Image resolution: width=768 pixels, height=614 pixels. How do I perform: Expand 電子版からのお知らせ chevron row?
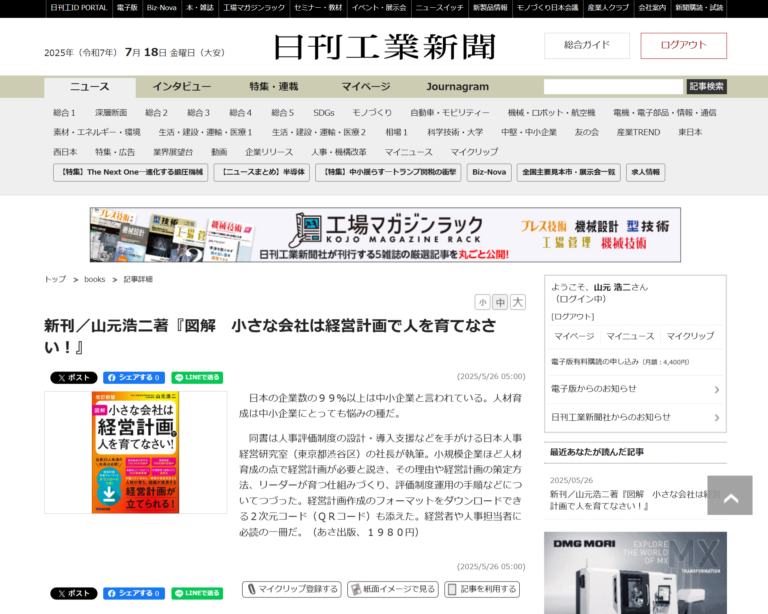pos(636,389)
